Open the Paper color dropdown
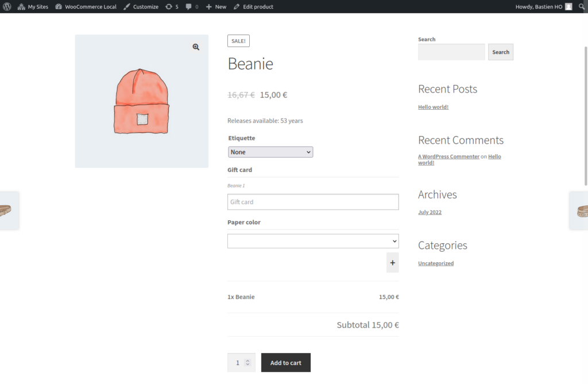The image size is (588, 384). click(x=312, y=241)
